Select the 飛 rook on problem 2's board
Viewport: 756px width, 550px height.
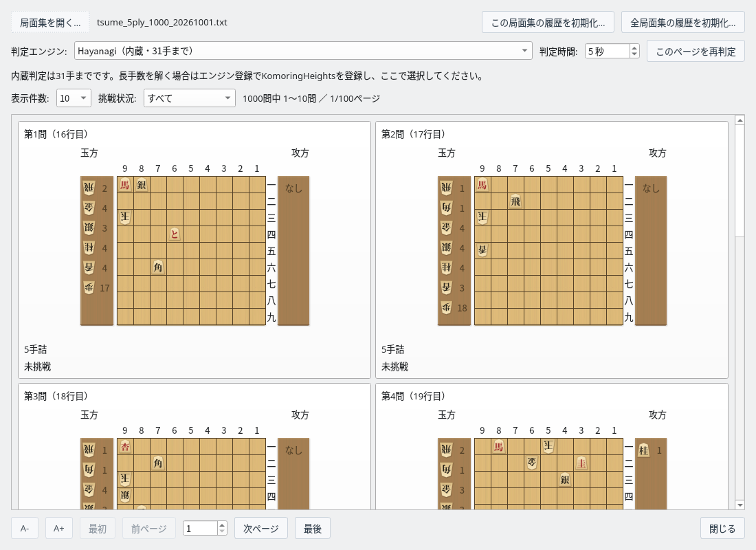tap(515, 201)
